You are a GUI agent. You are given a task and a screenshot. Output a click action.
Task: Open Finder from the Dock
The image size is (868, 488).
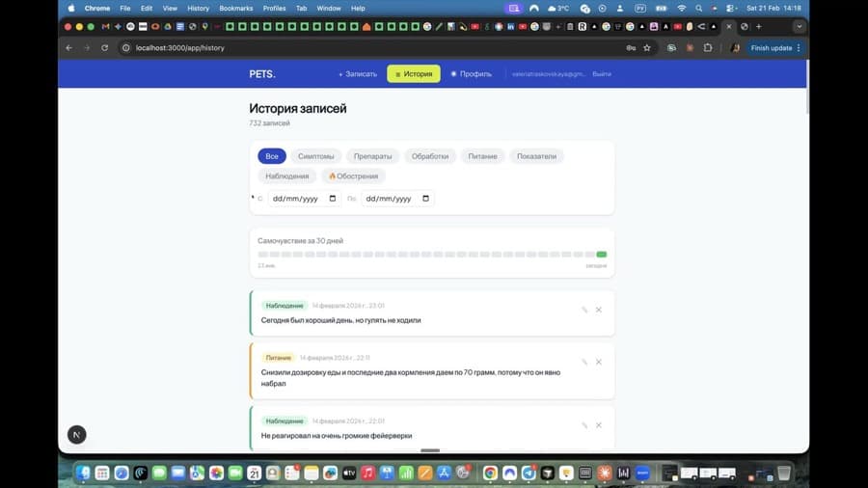(x=84, y=474)
